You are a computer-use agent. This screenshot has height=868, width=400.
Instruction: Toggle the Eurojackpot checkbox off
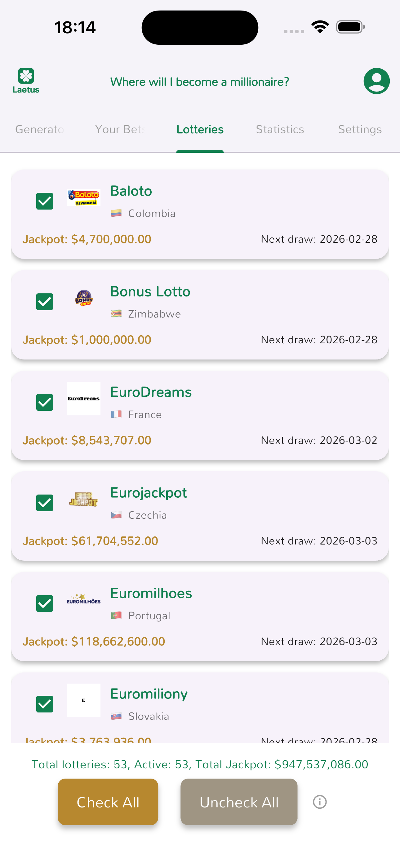[x=45, y=503]
